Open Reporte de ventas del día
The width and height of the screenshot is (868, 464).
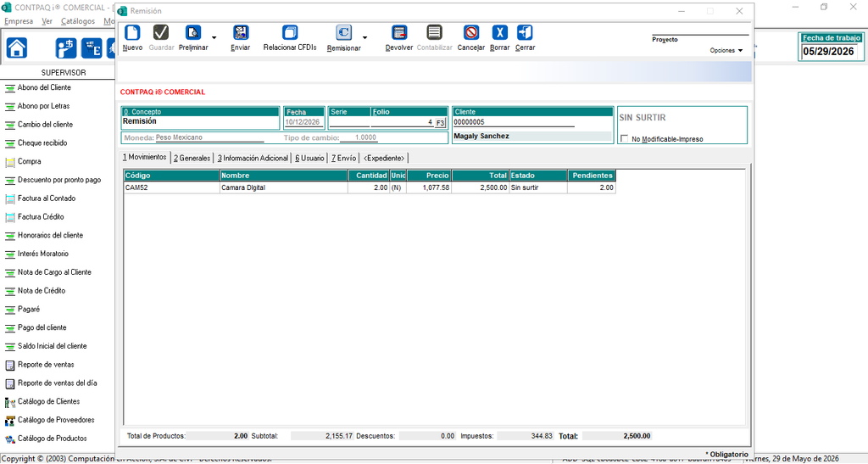[x=57, y=383]
